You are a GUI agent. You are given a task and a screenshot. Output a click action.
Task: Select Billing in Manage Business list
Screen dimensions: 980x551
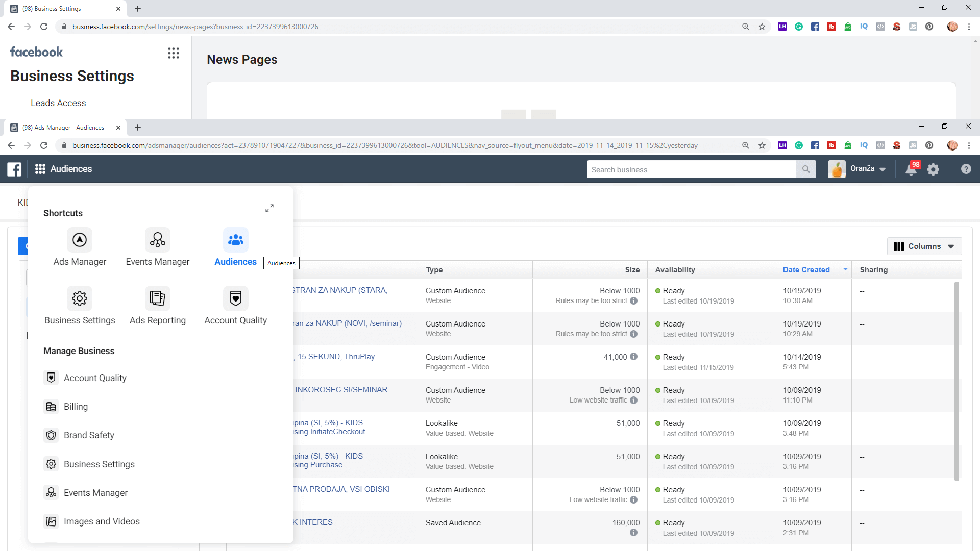click(x=76, y=407)
